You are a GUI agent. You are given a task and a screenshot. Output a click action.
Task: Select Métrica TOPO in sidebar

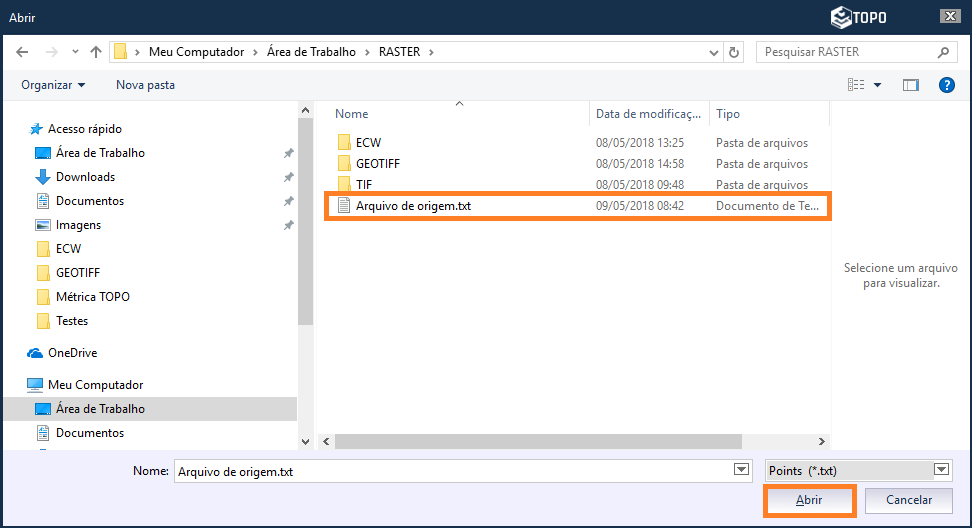pyautogui.click(x=92, y=297)
